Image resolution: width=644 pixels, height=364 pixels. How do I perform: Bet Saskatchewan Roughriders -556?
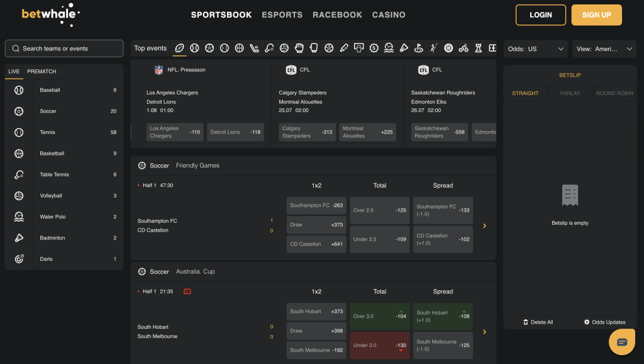click(440, 132)
